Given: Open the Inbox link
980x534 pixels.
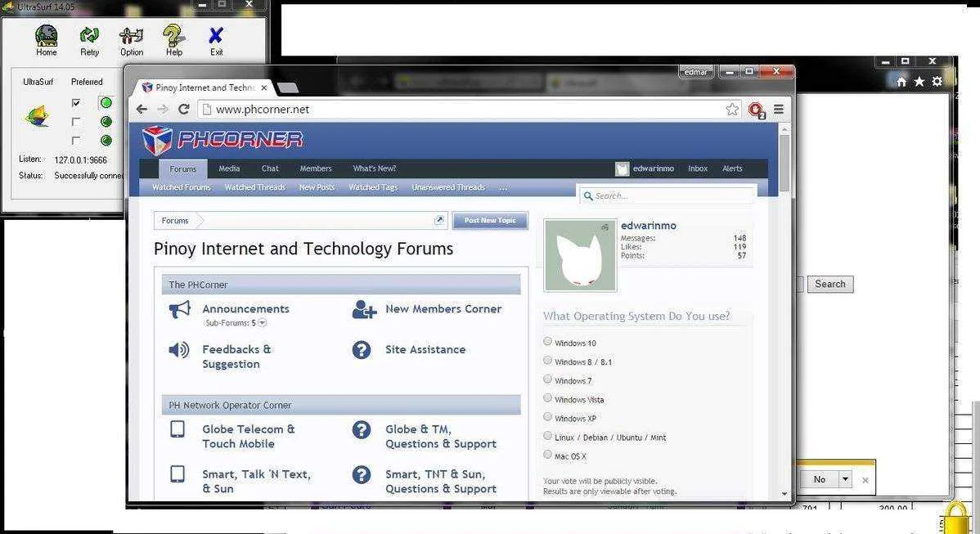Looking at the screenshot, I should pyautogui.click(x=698, y=168).
